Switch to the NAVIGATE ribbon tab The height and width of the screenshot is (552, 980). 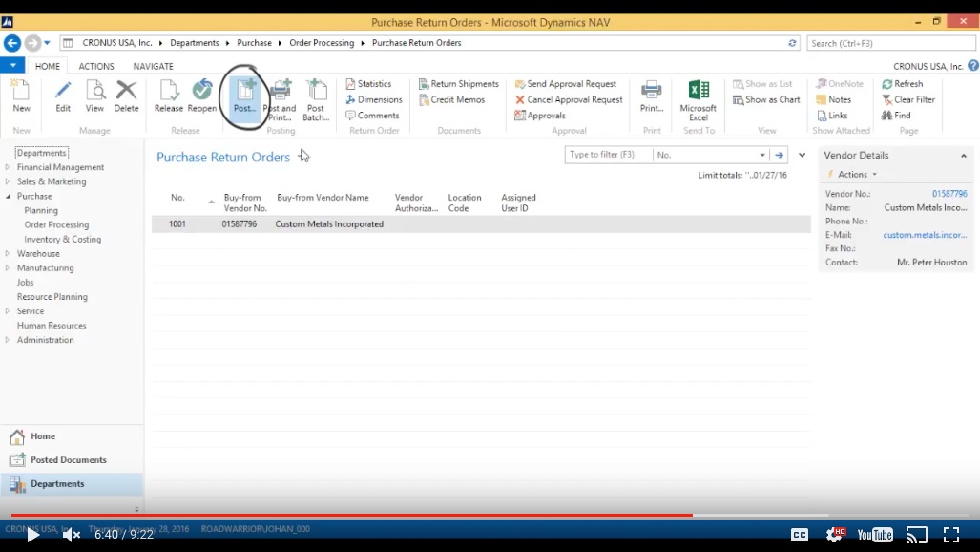click(x=153, y=66)
